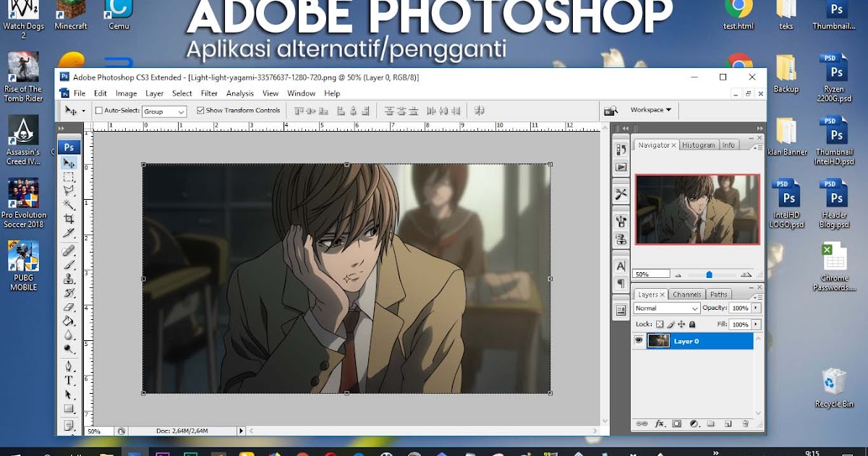This screenshot has width=868, height=456.
Task: Select the Horizontal Type tool
Action: pyautogui.click(x=69, y=381)
